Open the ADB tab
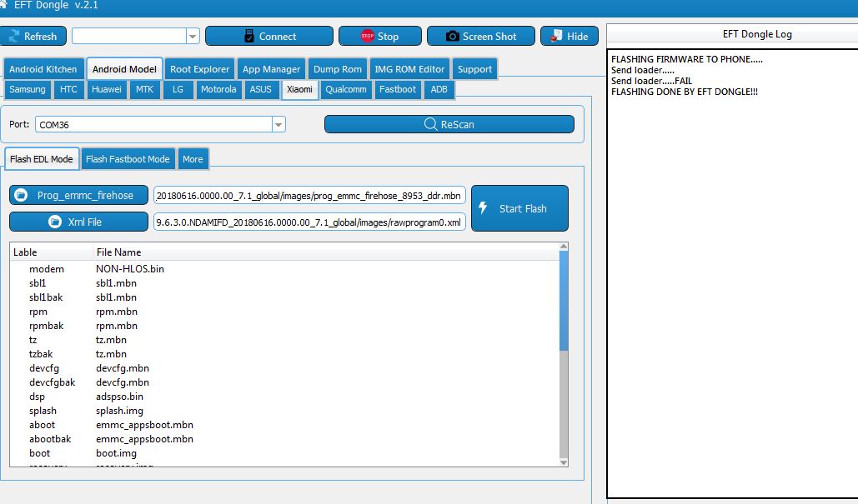858x504 pixels. point(439,89)
